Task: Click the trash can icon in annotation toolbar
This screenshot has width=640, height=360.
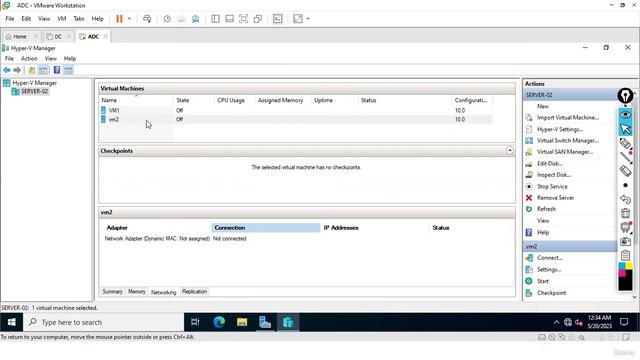Action: click(x=625, y=213)
